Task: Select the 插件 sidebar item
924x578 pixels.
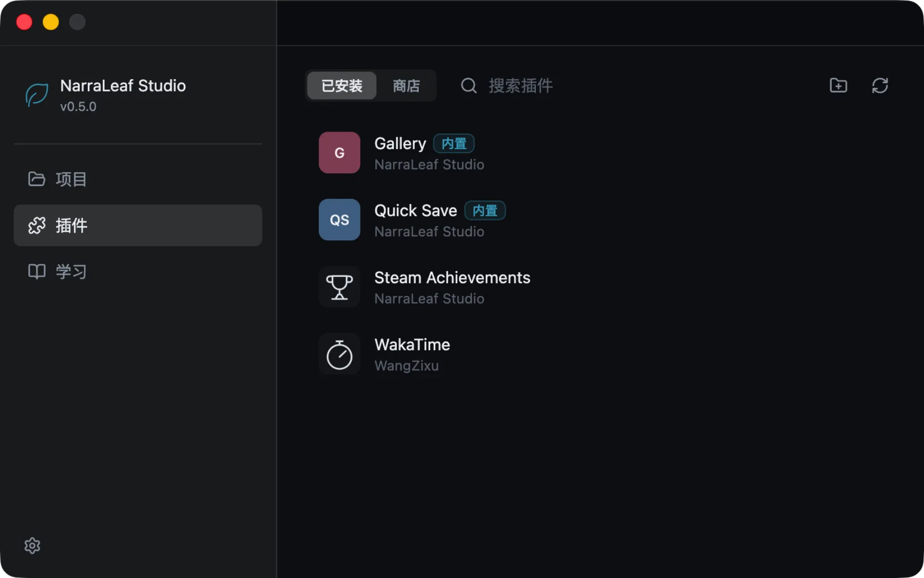Action: tap(138, 225)
